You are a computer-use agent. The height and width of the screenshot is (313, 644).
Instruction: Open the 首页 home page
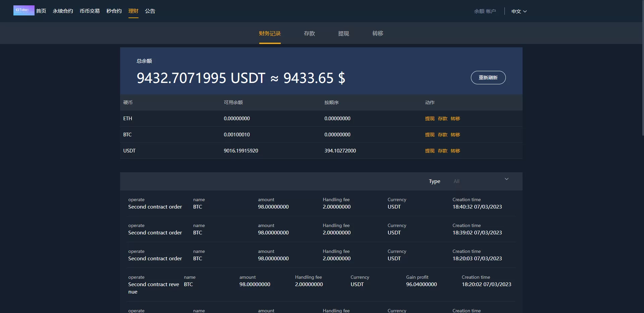coord(41,11)
